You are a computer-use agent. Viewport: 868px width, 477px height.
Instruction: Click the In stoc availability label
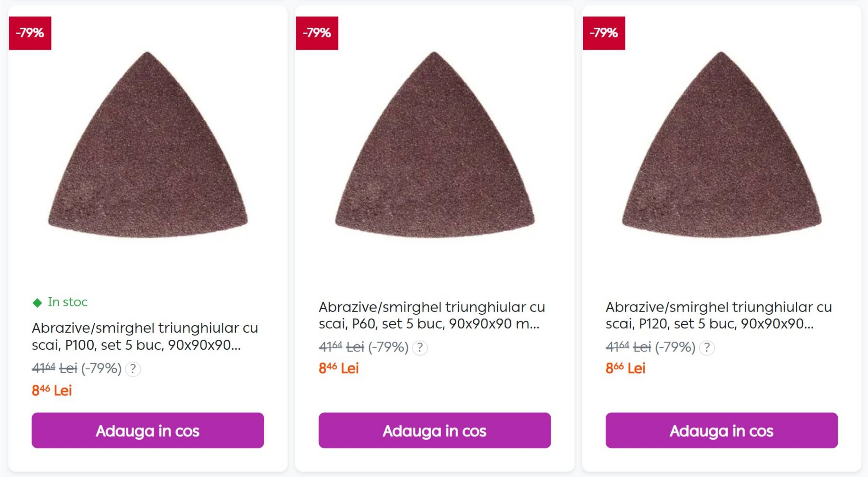coord(67,302)
